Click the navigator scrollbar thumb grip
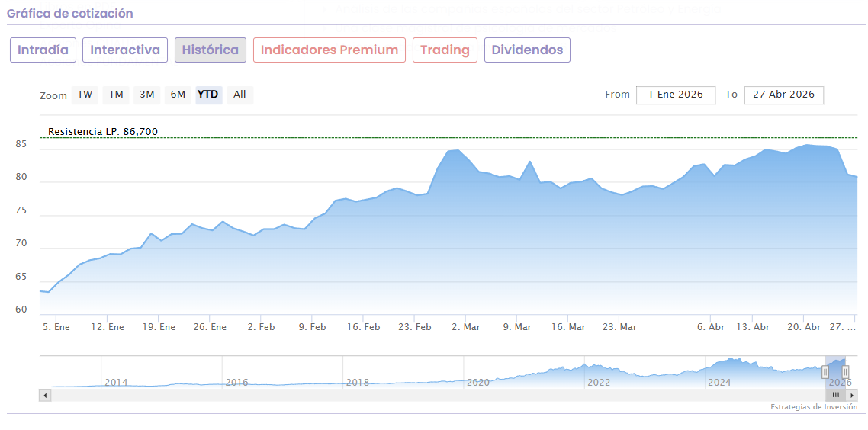The height and width of the screenshot is (430, 868). 836,395
